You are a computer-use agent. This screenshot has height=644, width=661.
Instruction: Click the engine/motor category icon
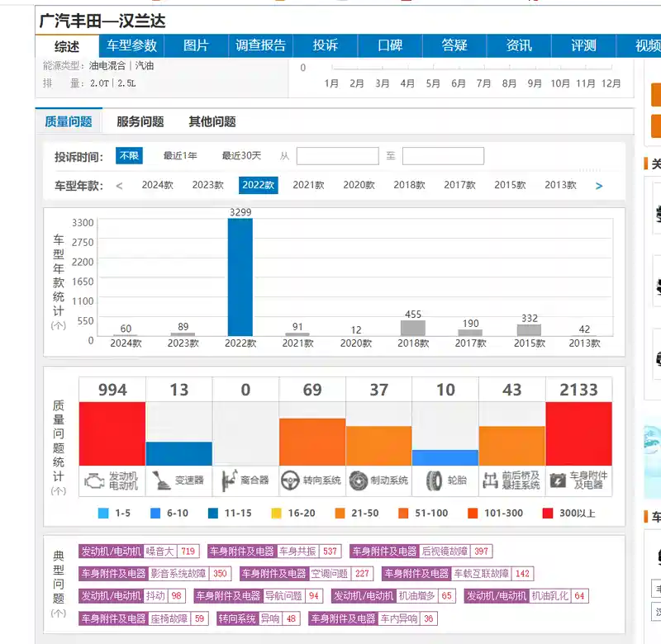94,481
